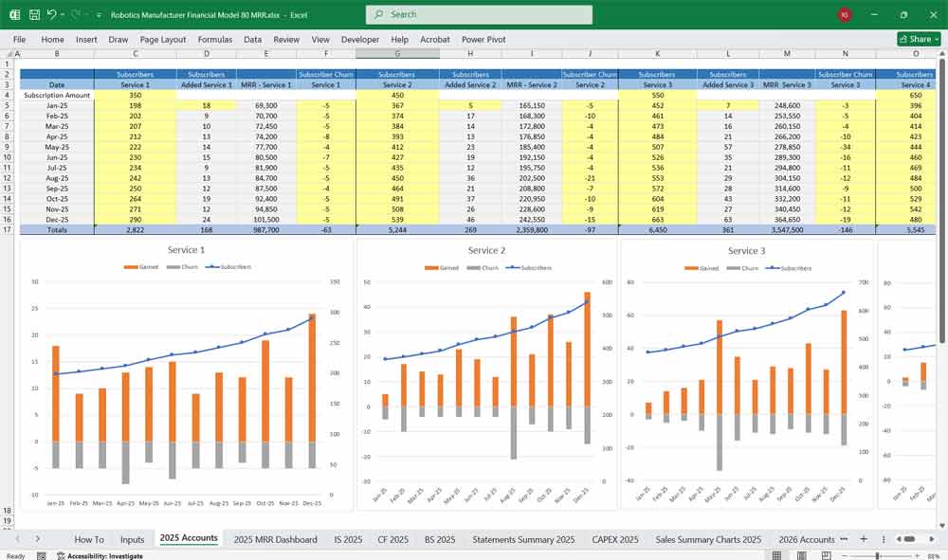Viewport: 948px width, 560px height.
Task: Open the Power Pivot ribbon tab
Action: click(483, 40)
